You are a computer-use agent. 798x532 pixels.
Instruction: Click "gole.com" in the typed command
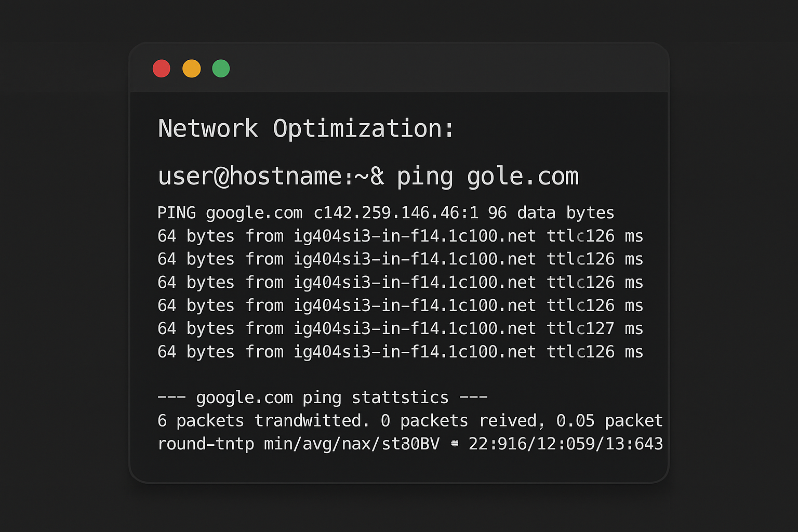523,177
